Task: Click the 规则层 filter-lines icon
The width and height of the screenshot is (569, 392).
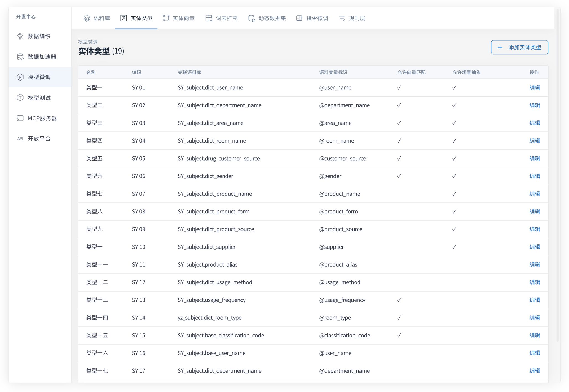Action: 342,18
